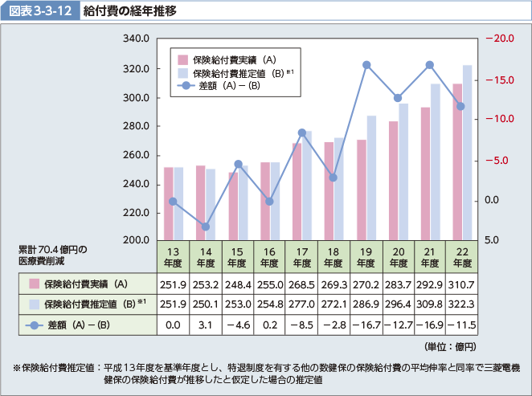532x396 pixels.
Task: Click the difference cell showing −16.9
Action: point(430,325)
